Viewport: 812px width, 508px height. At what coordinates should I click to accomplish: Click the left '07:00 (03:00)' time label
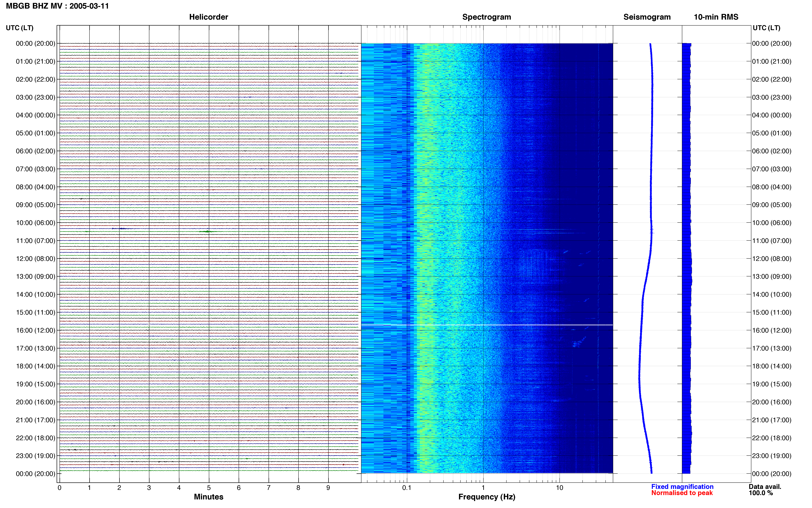tap(36, 169)
